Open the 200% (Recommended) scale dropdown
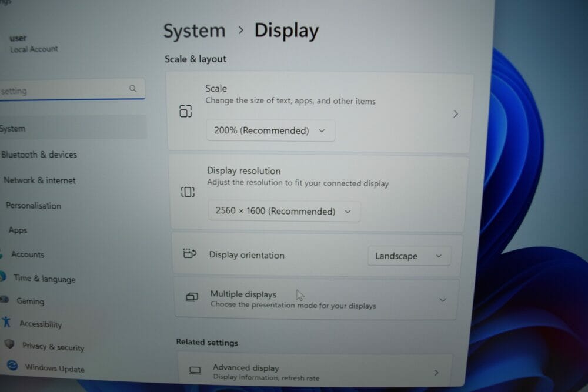The image size is (588, 392). click(x=270, y=131)
